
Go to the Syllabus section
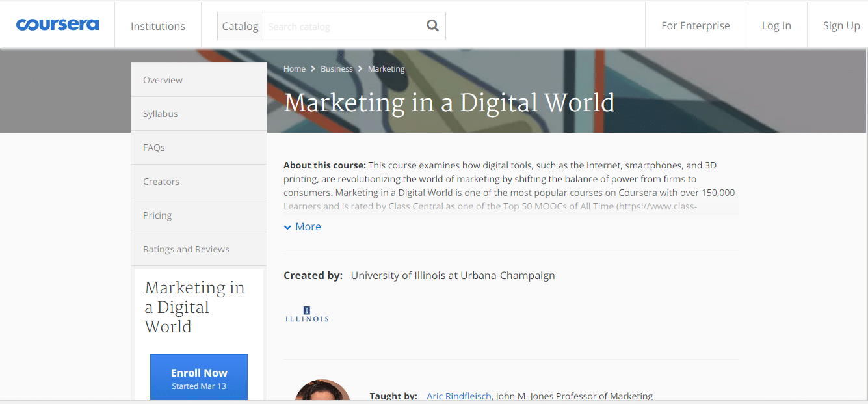click(x=199, y=114)
